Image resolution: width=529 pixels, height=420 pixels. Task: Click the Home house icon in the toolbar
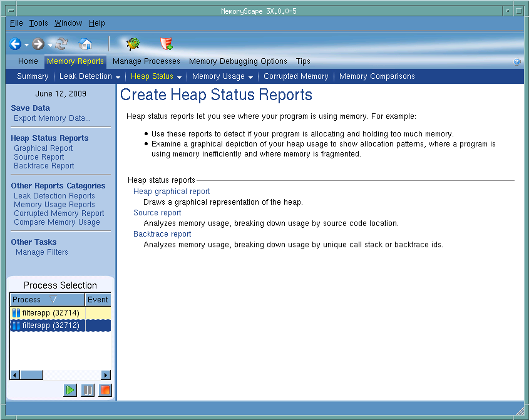(x=85, y=44)
